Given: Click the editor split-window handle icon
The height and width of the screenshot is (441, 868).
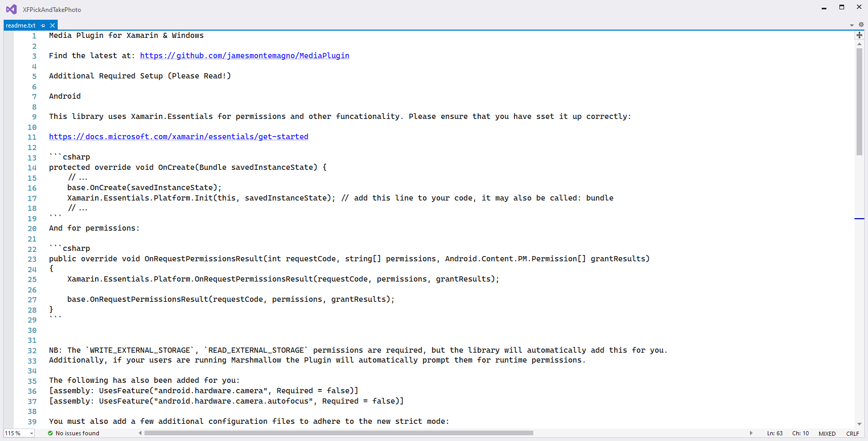Looking at the screenshot, I should [859, 35].
